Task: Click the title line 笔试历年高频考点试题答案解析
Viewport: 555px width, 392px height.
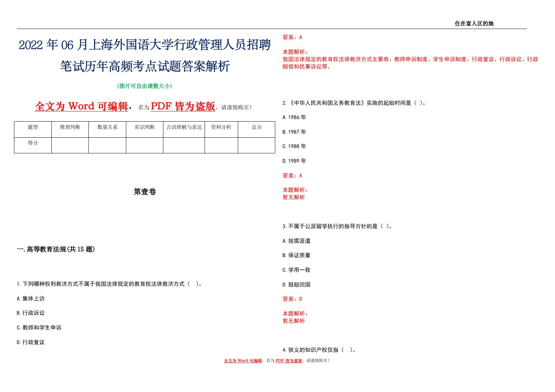Action: [x=145, y=66]
